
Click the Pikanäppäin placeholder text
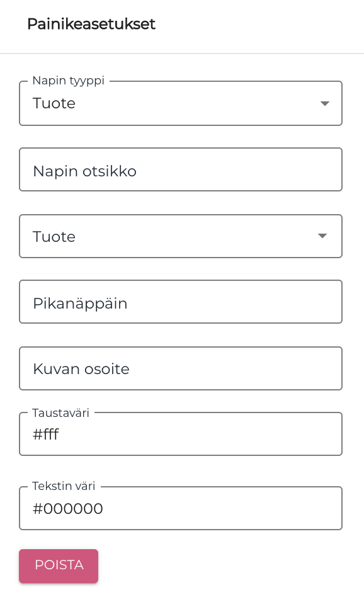[80, 303]
